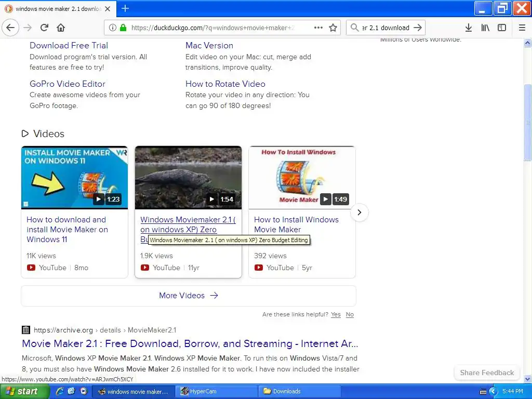This screenshot has height=399, width=532.
Task: Switch to windows movie maker taskbar item
Action: pyautogui.click(x=134, y=392)
